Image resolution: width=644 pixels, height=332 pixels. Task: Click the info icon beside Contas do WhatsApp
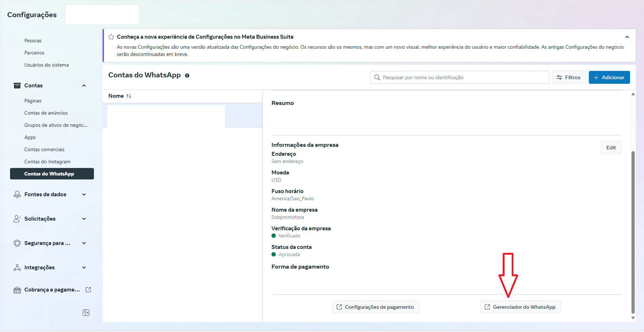click(x=187, y=76)
